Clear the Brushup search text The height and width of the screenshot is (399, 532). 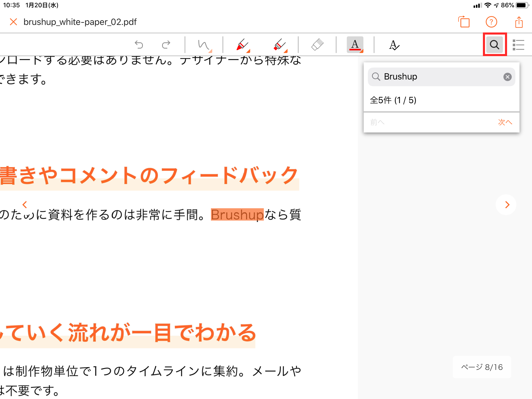coord(507,77)
